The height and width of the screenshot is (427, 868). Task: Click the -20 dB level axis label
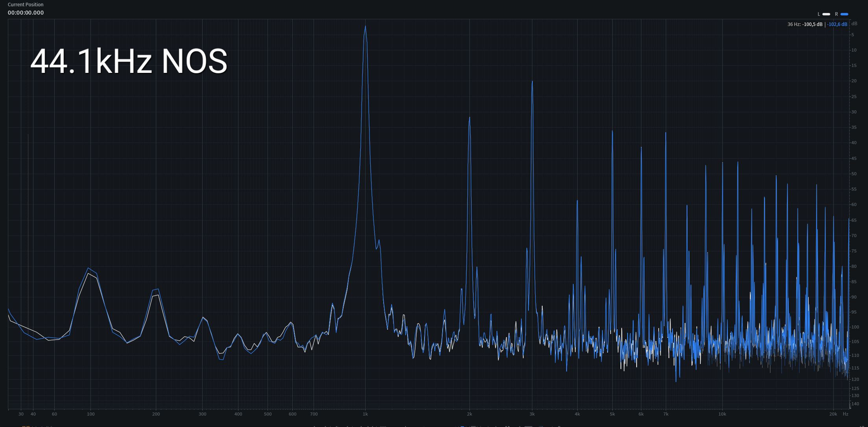click(x=853, y=81)
